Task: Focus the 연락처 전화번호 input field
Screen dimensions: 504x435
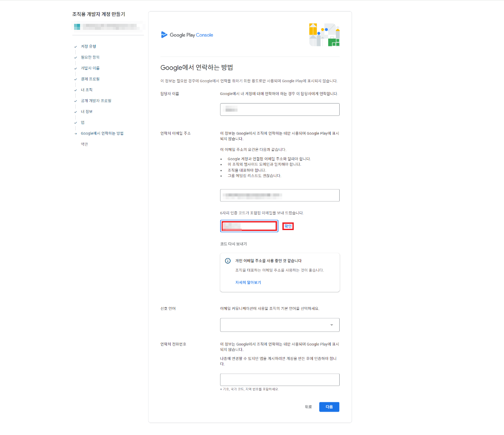Action: (x=280, y=380)
